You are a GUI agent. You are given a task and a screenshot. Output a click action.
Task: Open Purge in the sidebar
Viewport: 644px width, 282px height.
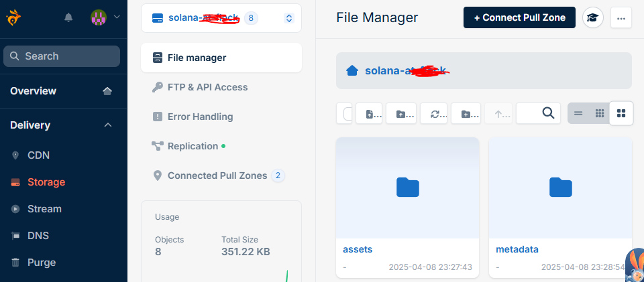click(42, 263)
